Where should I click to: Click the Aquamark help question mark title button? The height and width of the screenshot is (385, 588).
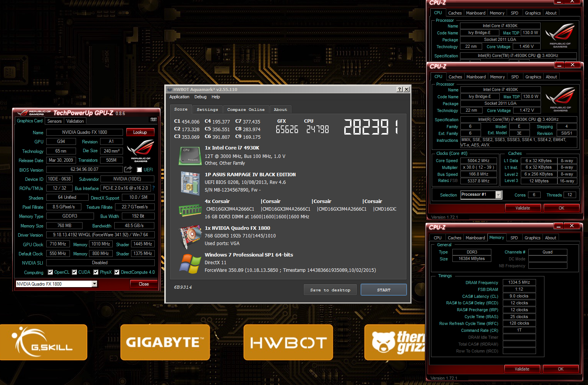click(x=400, y=89)
